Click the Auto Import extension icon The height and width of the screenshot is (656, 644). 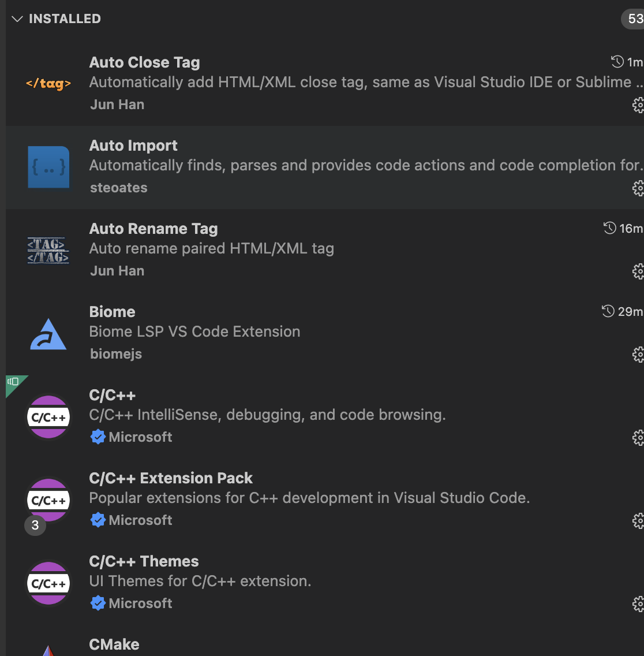click(x=48, y=167)
